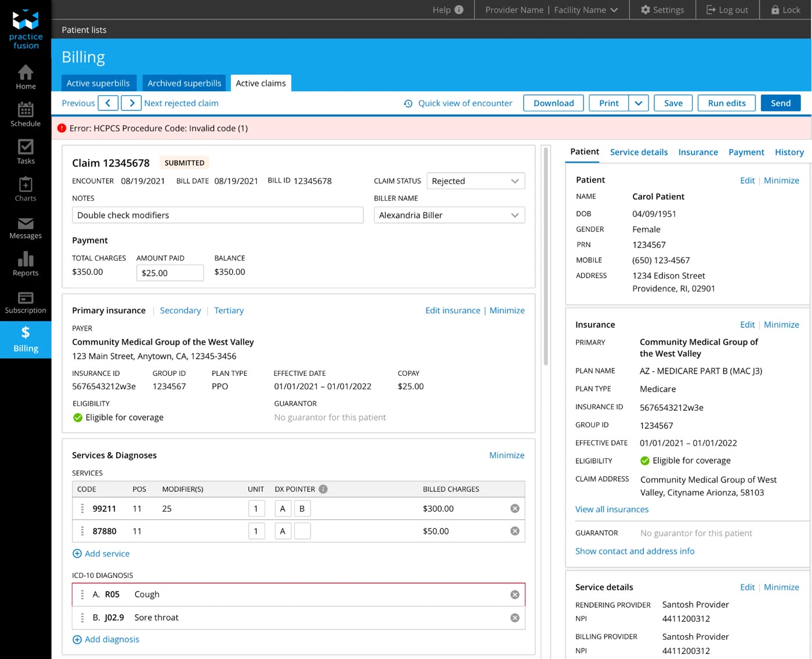This screenshot has width=812, height=659.
Task: Click the Lock button in top bar
Action: (x=785, y=10)
